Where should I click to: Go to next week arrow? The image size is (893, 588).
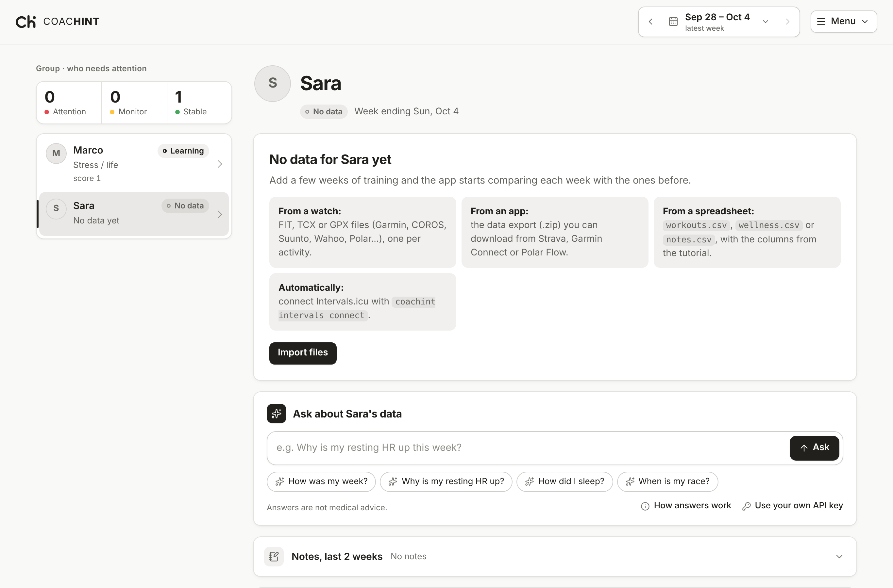click(787, 22)
